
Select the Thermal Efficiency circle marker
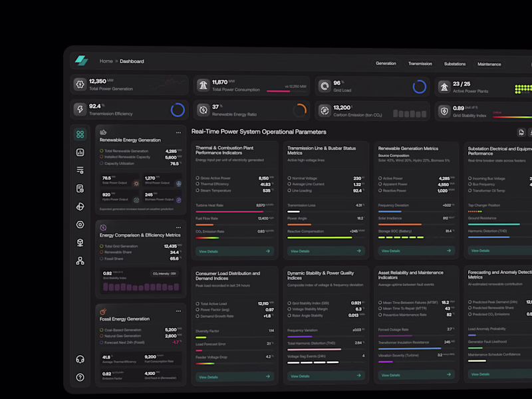pyautogui.click(x=198, y=184)
